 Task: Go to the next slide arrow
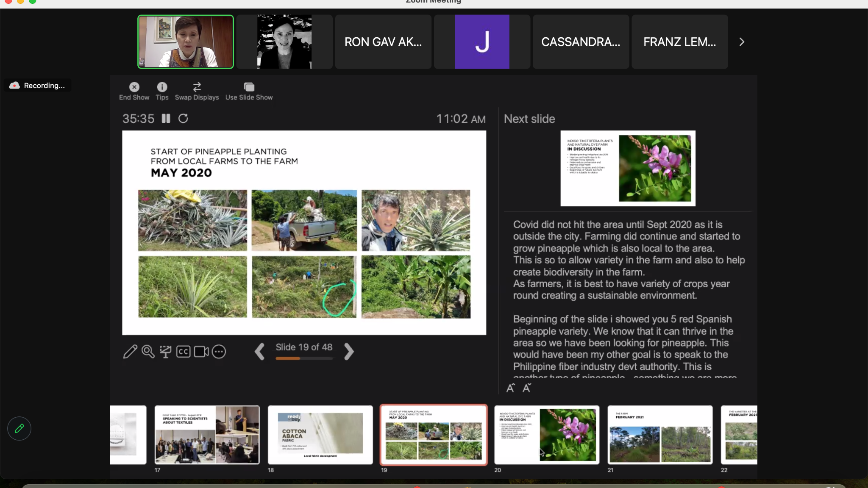[349, 352]
